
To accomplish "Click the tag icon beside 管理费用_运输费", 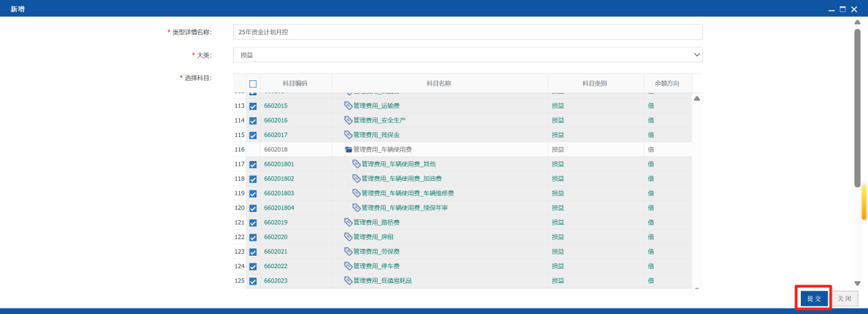I will [x=348, y=106].
